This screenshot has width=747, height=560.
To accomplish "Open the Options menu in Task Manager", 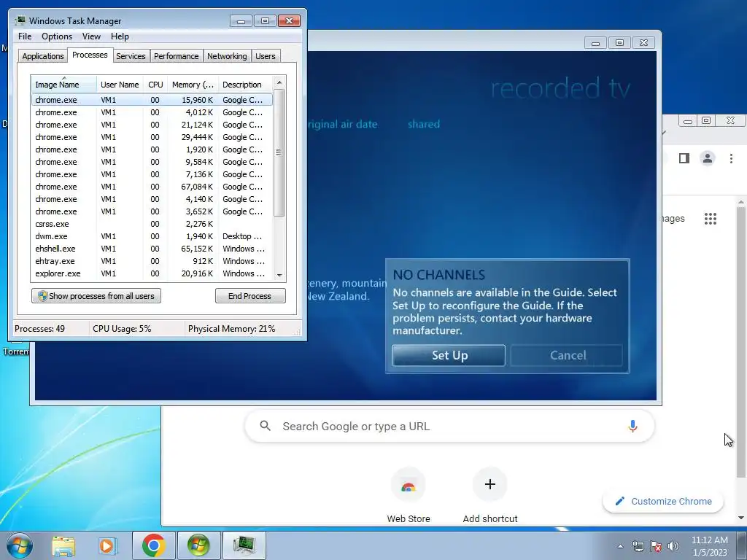I will click(57, 36).
